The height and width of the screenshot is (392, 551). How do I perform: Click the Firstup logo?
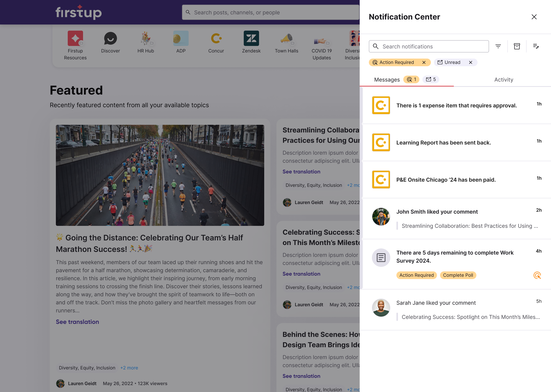[79, 12]
